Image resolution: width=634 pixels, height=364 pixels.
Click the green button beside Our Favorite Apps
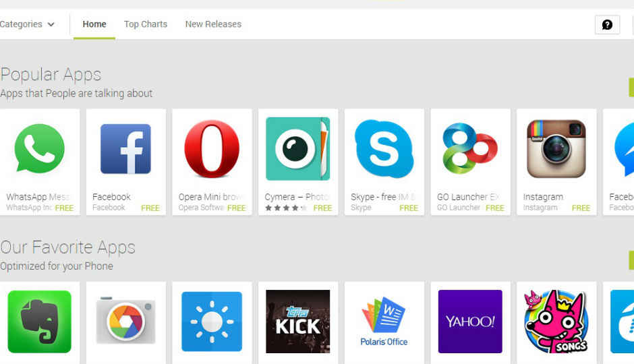[x=631, y=260]
